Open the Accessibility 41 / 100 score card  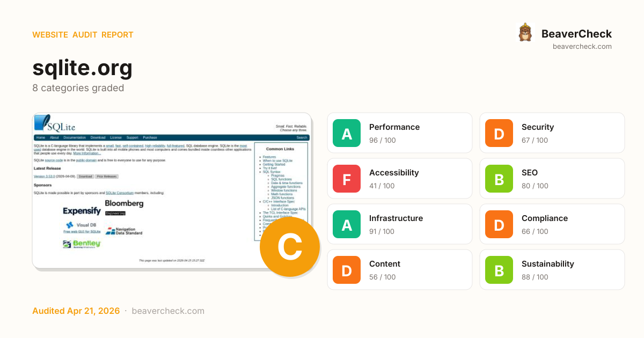[400, 179]
